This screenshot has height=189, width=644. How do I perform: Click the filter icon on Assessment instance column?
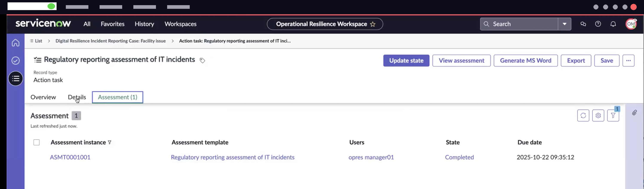coord(109,142)
